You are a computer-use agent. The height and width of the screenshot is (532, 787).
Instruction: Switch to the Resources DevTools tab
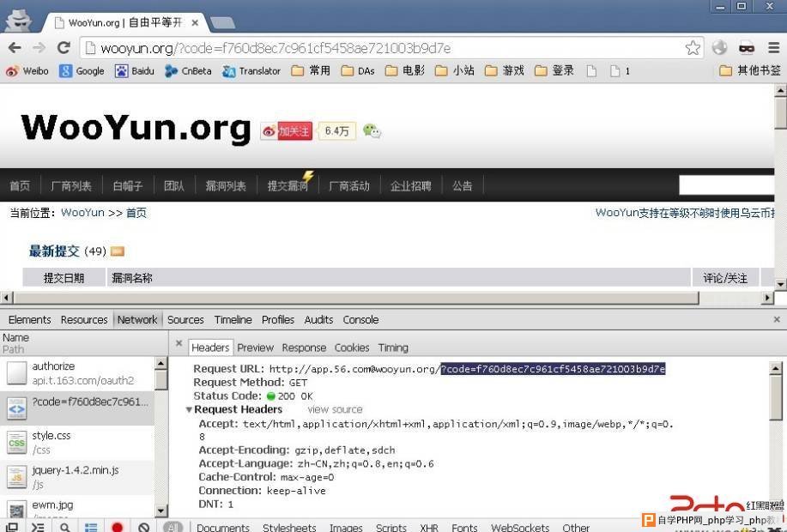84,320
